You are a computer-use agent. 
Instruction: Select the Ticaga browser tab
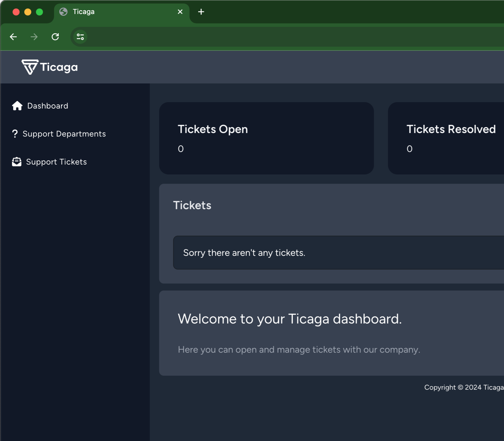(x=122, y=12)
